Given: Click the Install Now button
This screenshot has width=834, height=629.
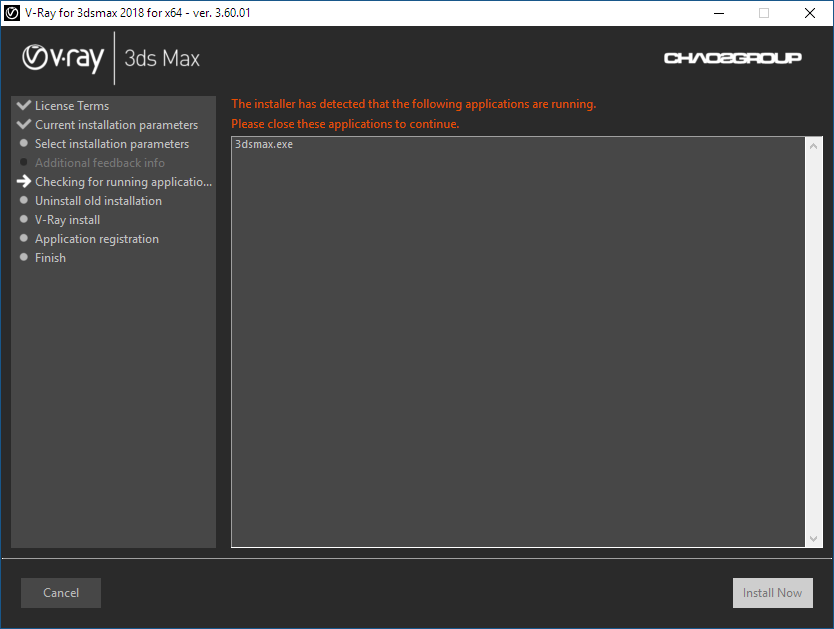Looking at the screenshot, I should coord(772,592).
